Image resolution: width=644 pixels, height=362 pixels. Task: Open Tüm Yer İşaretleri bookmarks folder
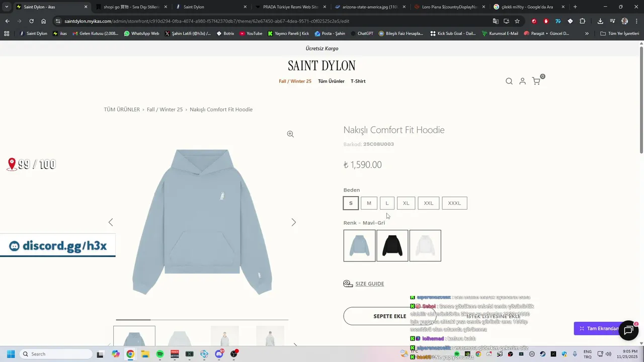tap(619, 34)
